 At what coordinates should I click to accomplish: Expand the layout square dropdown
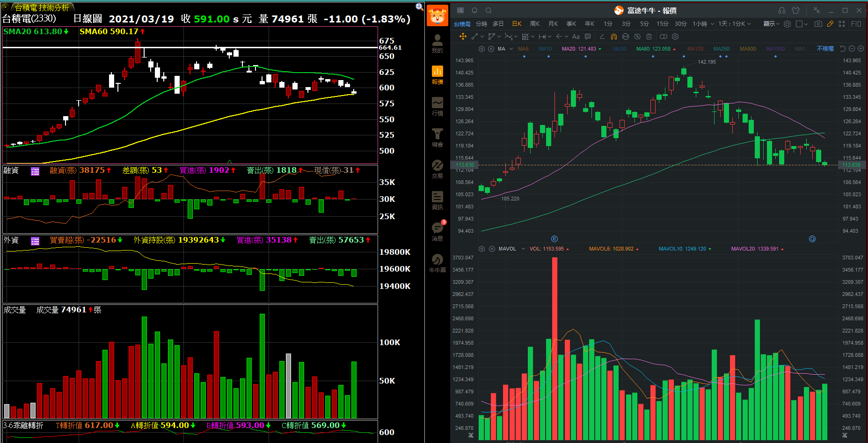point(806,24)
